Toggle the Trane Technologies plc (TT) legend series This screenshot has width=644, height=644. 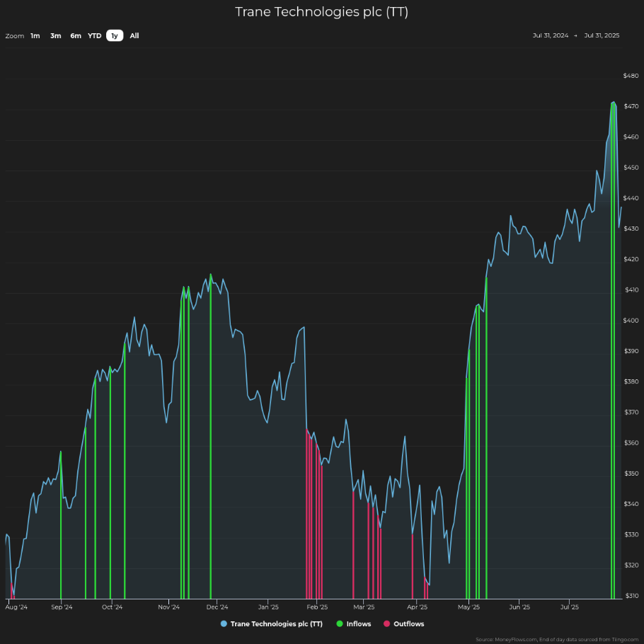(272, 624)
